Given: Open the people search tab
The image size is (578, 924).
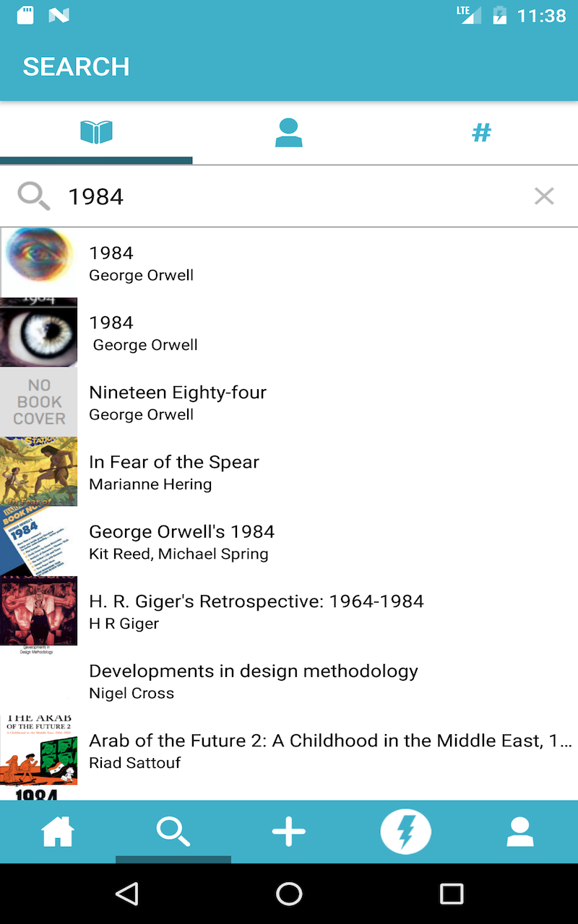Looking at the screenshot, I should click(288, 133).
